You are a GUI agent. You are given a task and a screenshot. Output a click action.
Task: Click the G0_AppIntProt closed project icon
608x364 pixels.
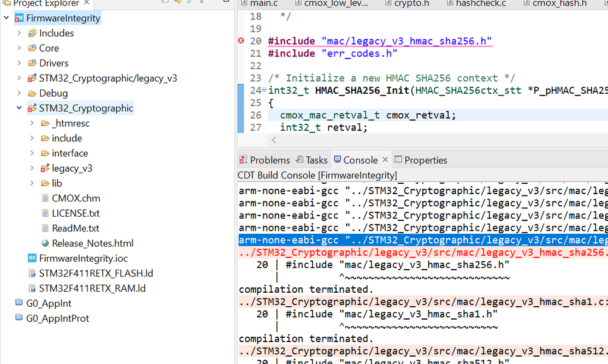click(x=19, y=318)
